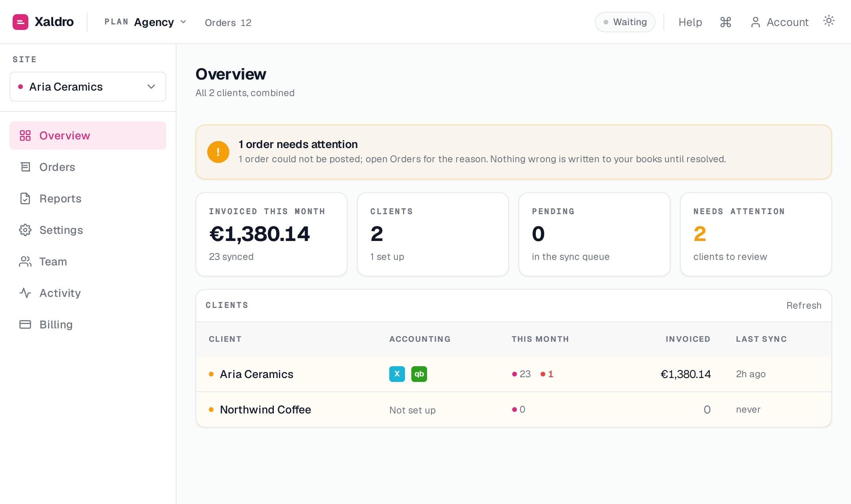Click '2h ago' last sync value
The height and width of the screenshot is (504, 851).
pos(751,374)
